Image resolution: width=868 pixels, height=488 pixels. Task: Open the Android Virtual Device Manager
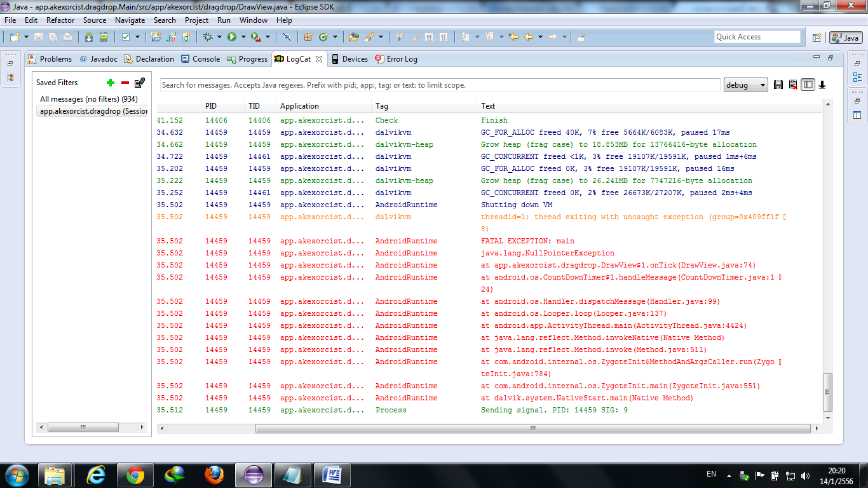coord(102,37)
